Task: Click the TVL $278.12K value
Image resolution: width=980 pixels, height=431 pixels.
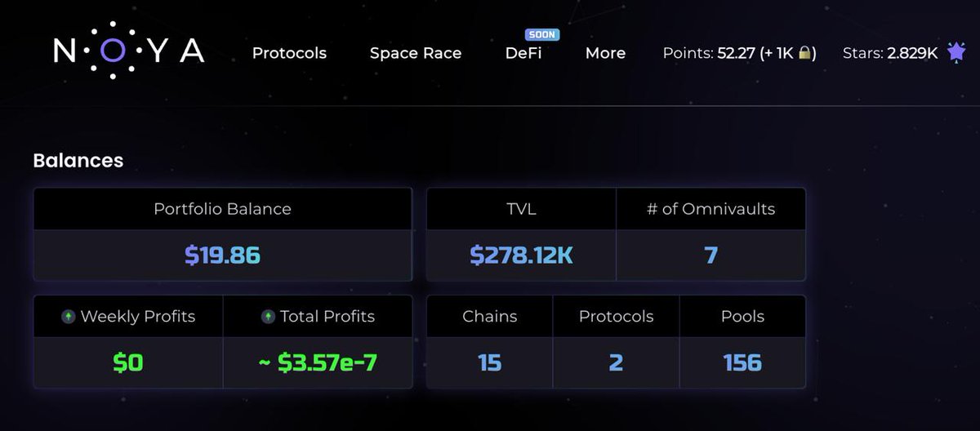Action: (521, 255)
